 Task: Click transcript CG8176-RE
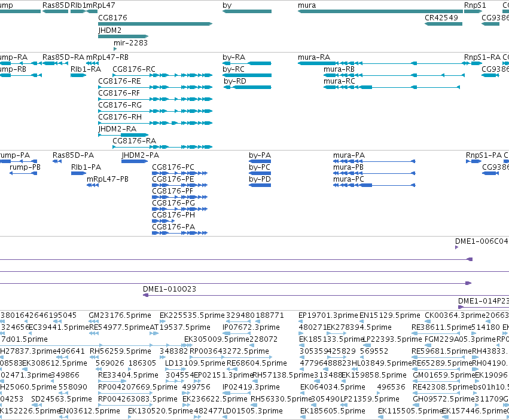(x=155, y=87)
